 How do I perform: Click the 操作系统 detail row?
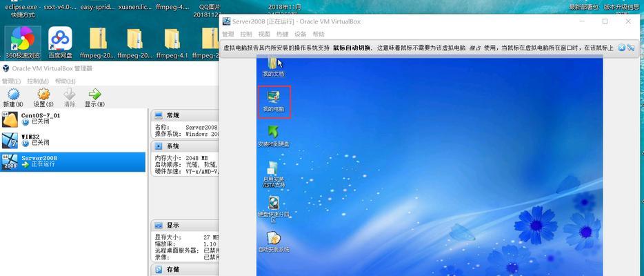coord(187,134)
